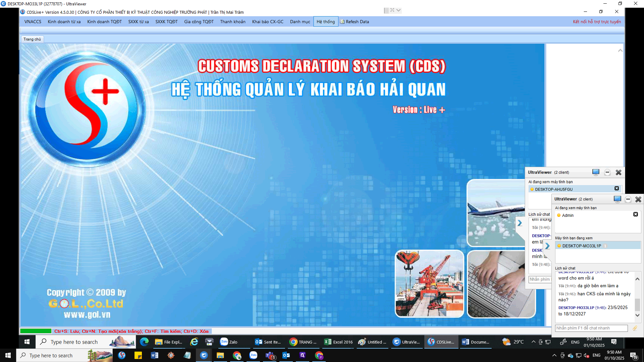
Task: Open the Trang chủ tab
Action: coord(32,39)
